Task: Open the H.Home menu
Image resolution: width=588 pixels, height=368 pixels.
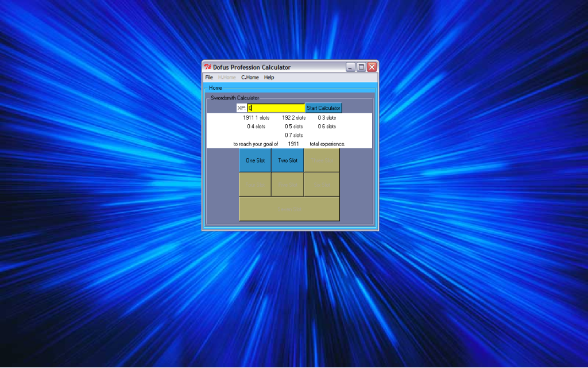Action: coord(227,78)
